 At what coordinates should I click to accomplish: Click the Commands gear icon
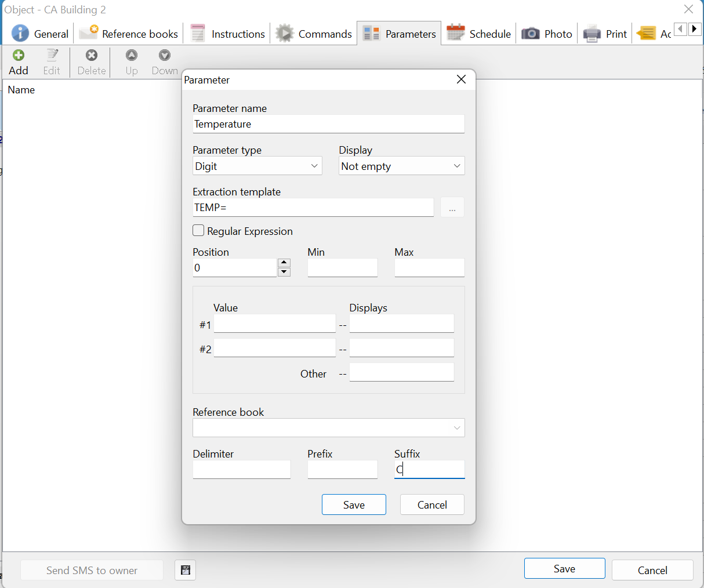click(284, 34)
